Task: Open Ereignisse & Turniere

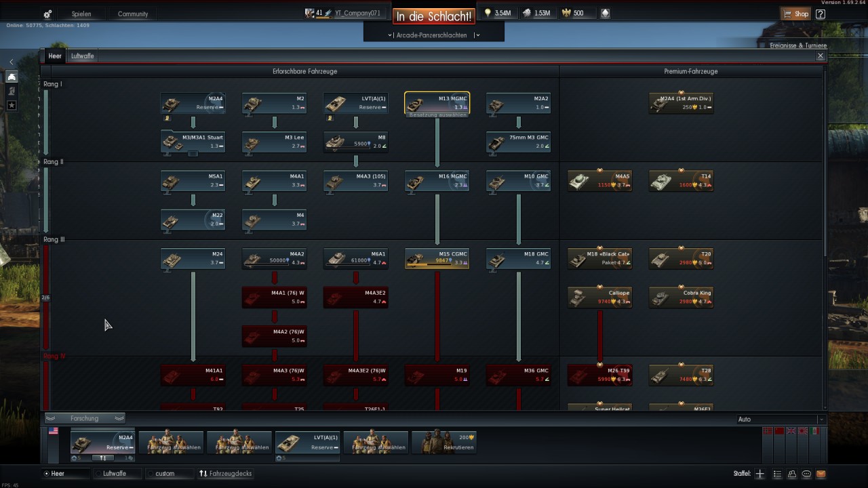Action: 798,45
